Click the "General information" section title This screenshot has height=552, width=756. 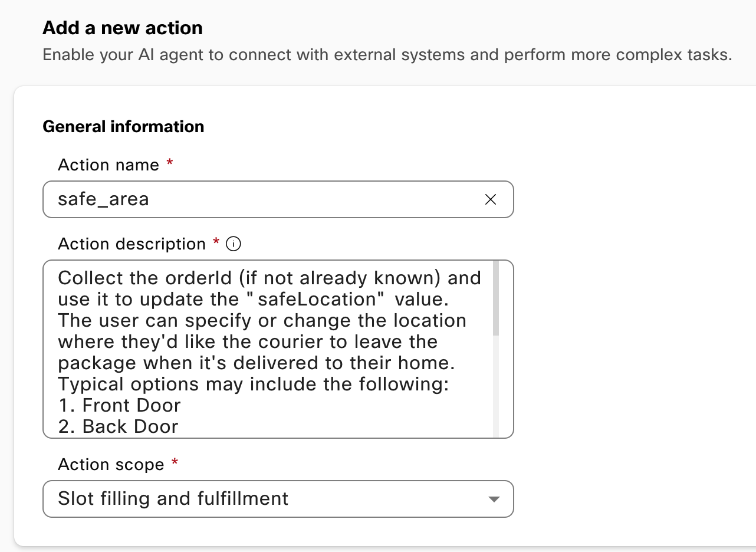[123, 127]
